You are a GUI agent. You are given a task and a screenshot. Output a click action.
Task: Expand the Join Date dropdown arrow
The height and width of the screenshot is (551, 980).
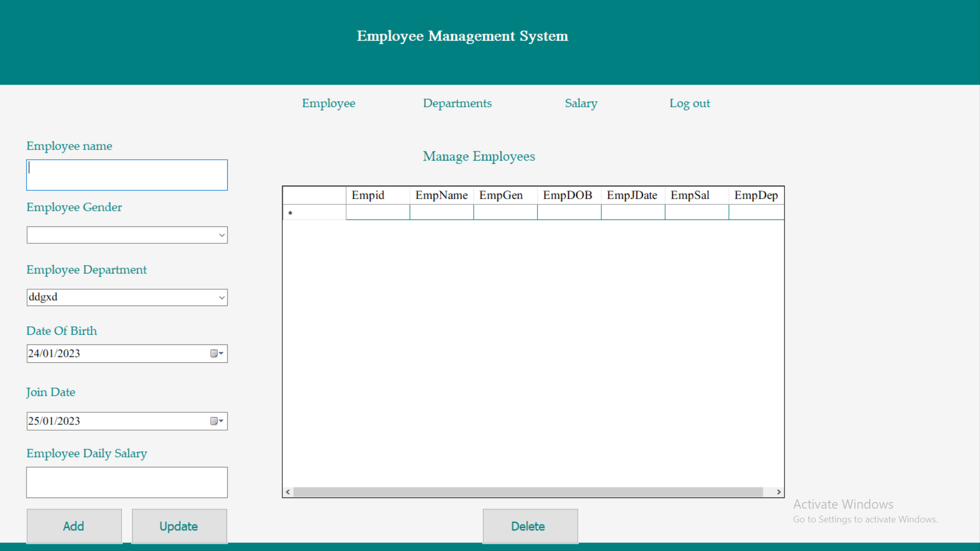click(x=222, y=421)
